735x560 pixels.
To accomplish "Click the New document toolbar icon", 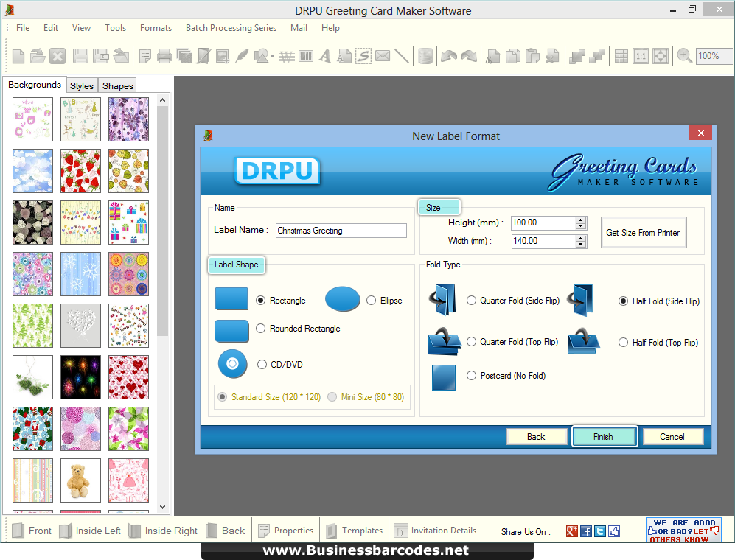I will (18, 56).
